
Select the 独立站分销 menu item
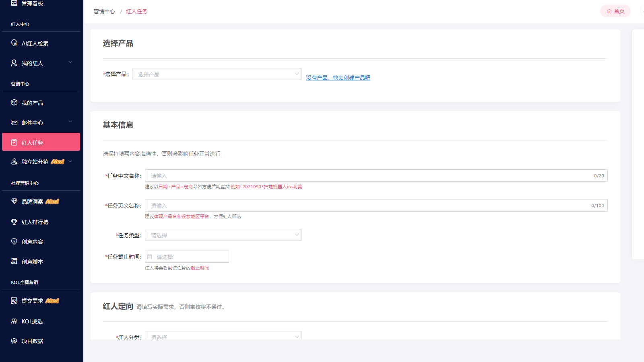[x=40, y=161]
